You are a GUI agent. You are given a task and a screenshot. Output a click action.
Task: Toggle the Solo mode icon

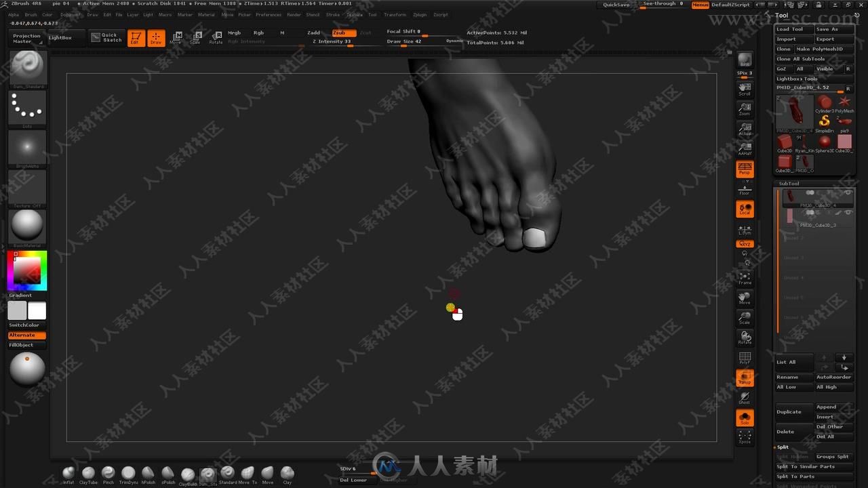pos(745,418)
